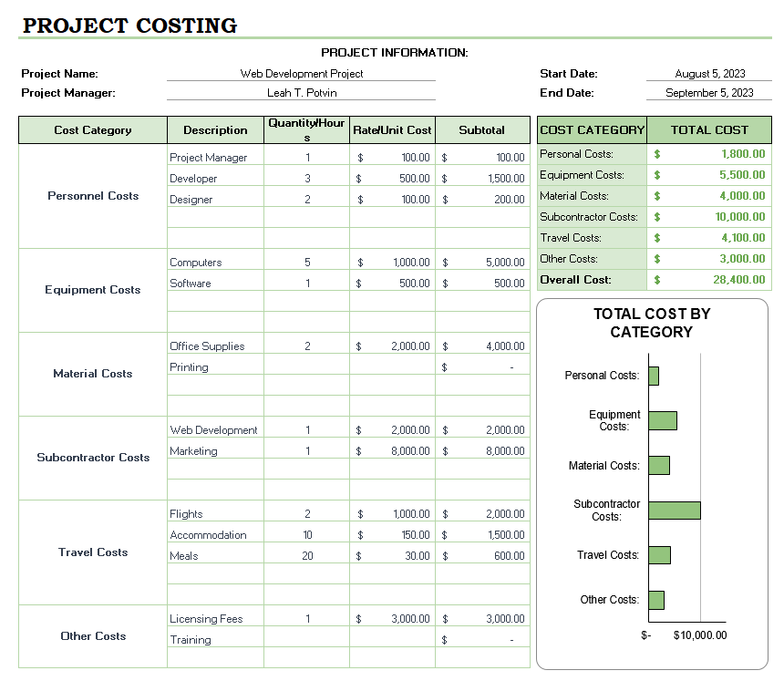784x681 pixels.
Task: Click the chart title Total Cost By Category
Action: tap(652, 323)
